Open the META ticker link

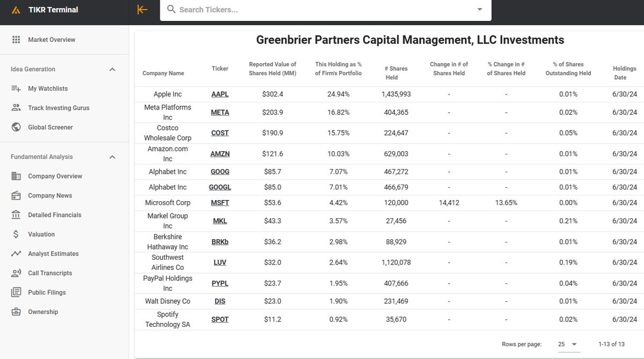tap(220, 113)
